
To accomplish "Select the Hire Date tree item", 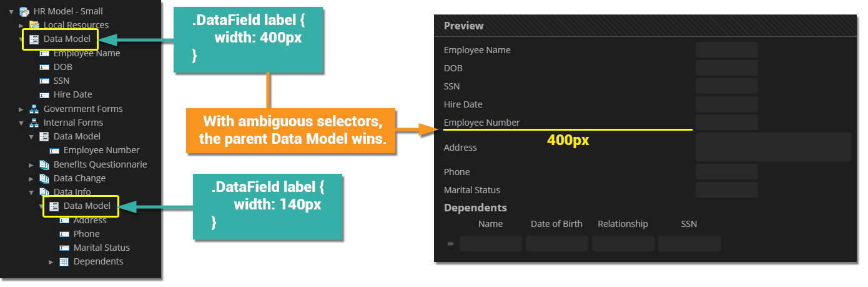I will [72, 94].
